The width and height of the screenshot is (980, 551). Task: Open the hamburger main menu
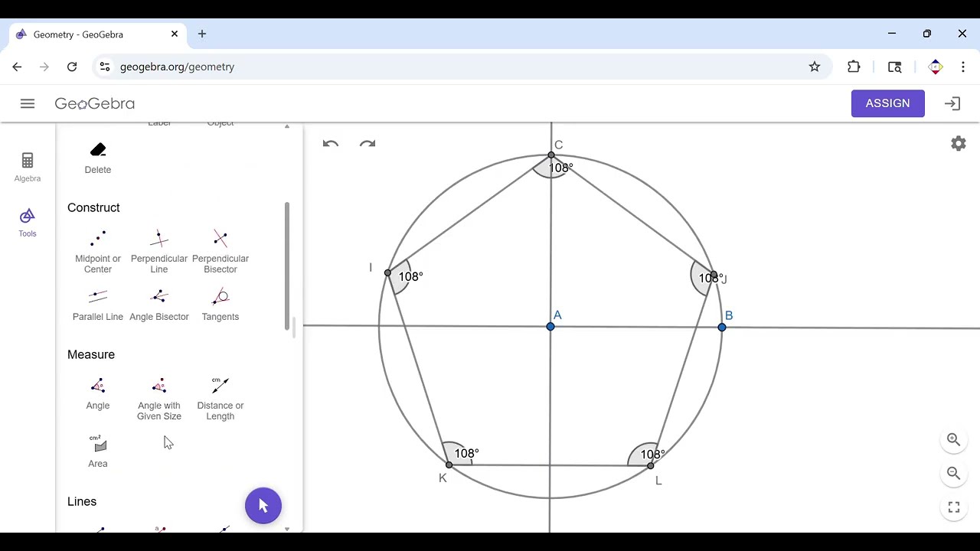pyautogui.click(x=28, y=103)
